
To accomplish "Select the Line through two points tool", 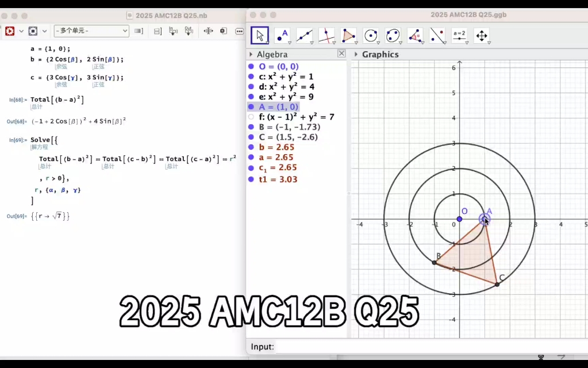I will tap(304, 36).
